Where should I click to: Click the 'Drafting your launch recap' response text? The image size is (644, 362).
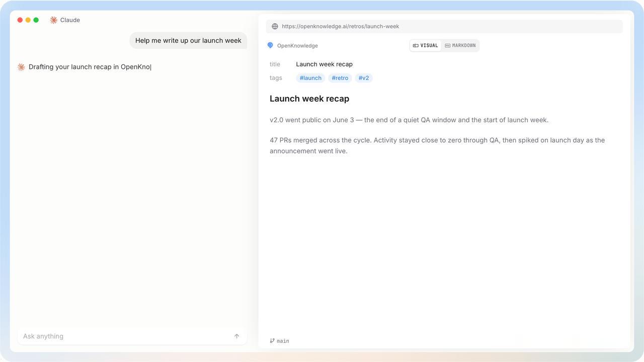90,67
